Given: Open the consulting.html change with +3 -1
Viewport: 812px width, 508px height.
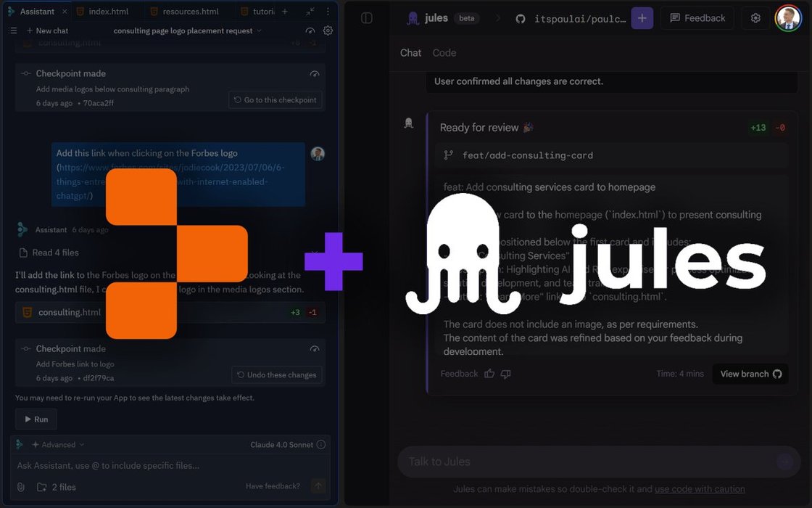Looking at the screenshot, I should tap(170, 312).
